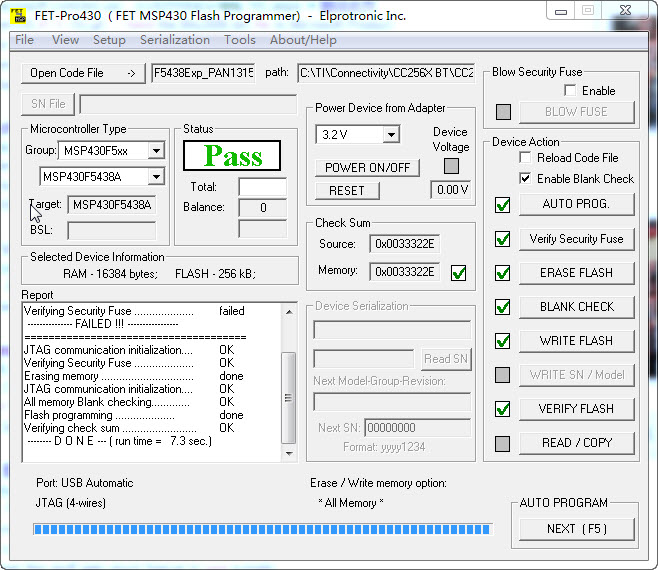Viewport: 658px width, 570px height.
Task: Click the Target field showing MSP430F5438A
Action: [x=112, y=205]
